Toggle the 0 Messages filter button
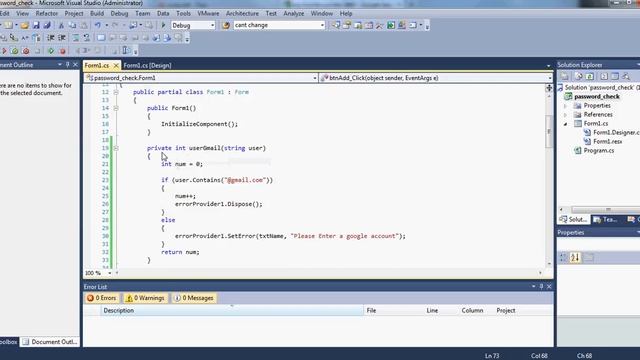This screenshot has width=640, height=360. tap(194, 298)
